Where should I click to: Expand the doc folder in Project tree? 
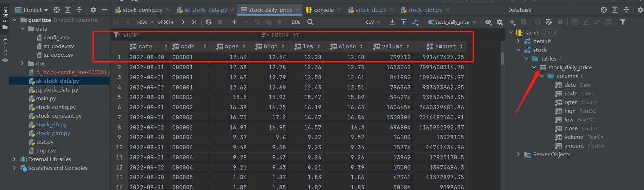pyautogui.click(x=22, y=63)
